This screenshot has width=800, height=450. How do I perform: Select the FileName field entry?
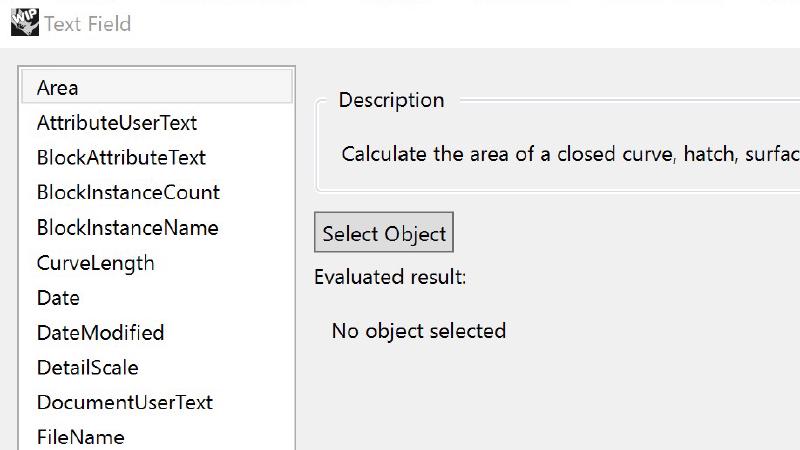(x=80, y=437)
